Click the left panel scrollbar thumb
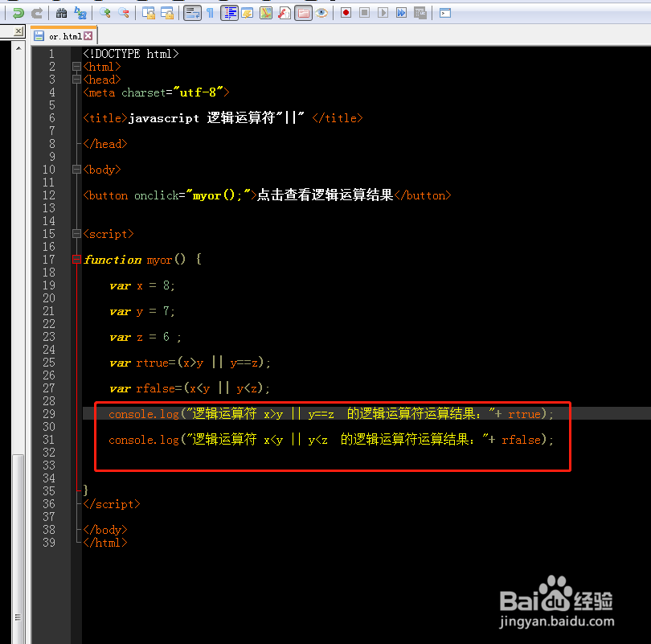 [18, 548]
